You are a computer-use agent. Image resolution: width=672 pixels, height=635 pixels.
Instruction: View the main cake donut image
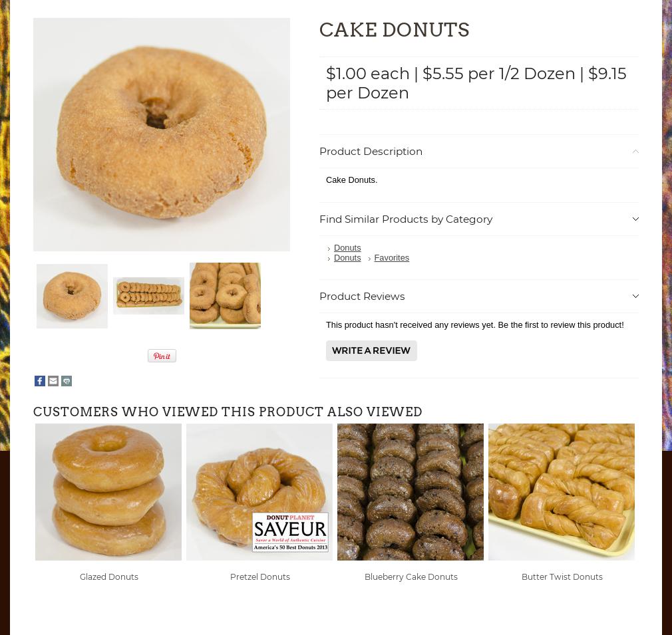pyautogui.click(x=162, y=134)
